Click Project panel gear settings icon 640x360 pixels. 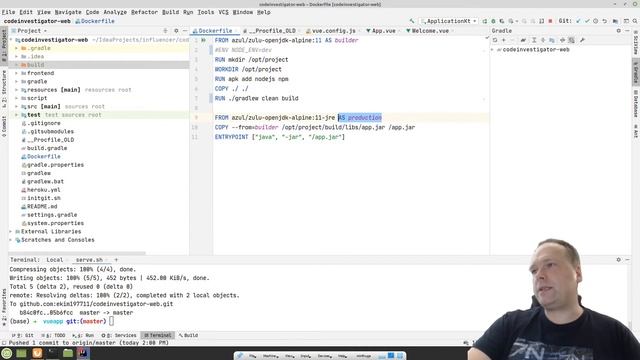[x=176, y=31]
